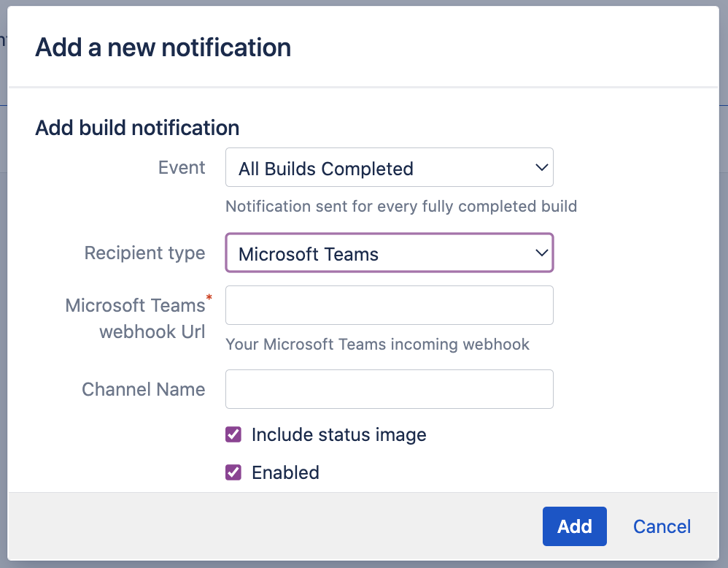728x568 pixels.
Task: Click the Recipient type dropdown chevron arrow
Action: (542, 253)
